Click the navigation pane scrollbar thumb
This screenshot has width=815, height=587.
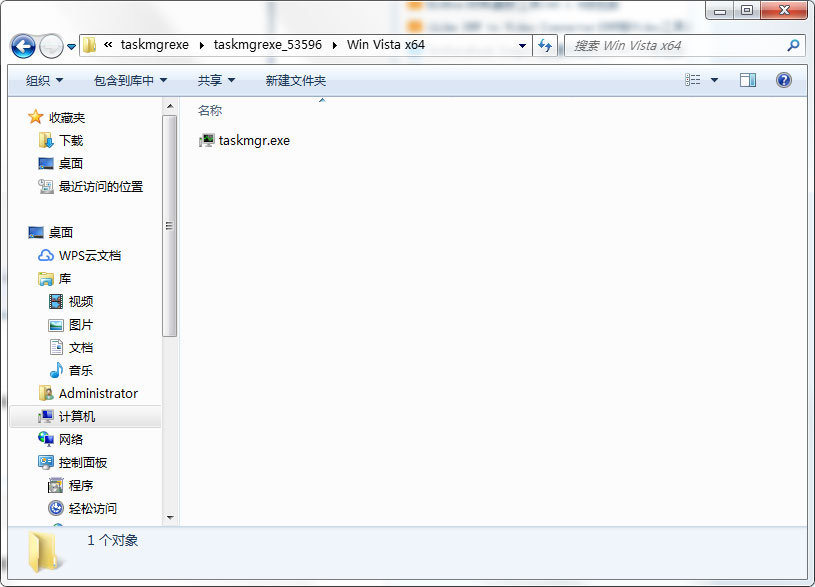pyautogui.click(x=169, y=226)
